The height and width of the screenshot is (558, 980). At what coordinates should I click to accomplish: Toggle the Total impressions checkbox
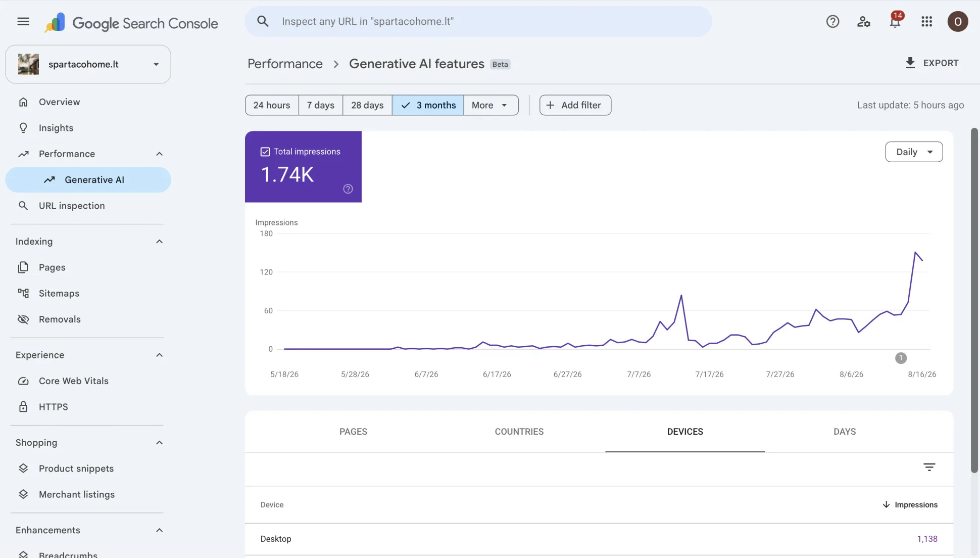(265, 152)
